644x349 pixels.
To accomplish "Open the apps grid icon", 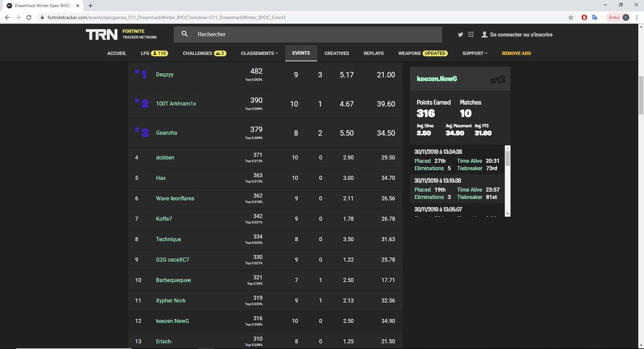I will pos(471,34).
